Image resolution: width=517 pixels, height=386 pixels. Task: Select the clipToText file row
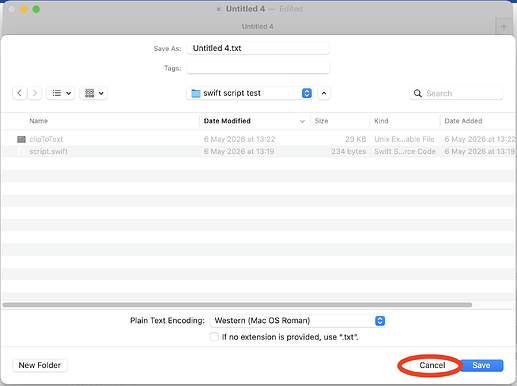pyautogui.click(x=258, y=139)
